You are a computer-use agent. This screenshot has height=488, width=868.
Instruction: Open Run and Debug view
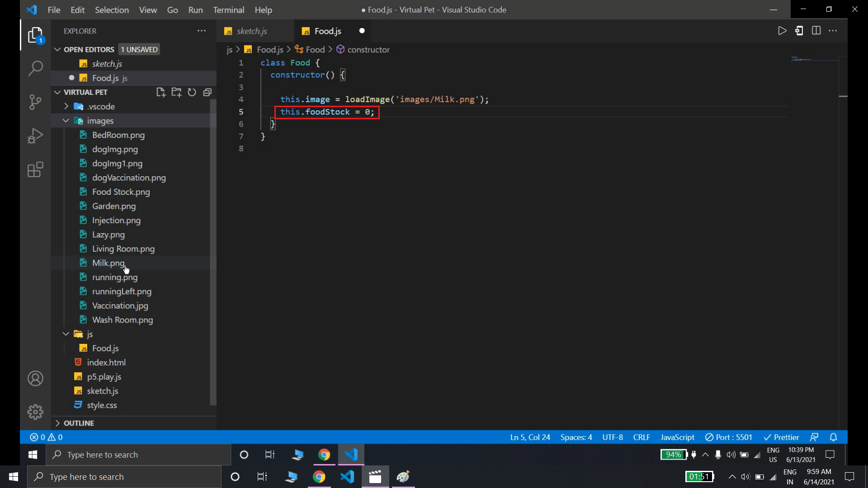[35, 136]
